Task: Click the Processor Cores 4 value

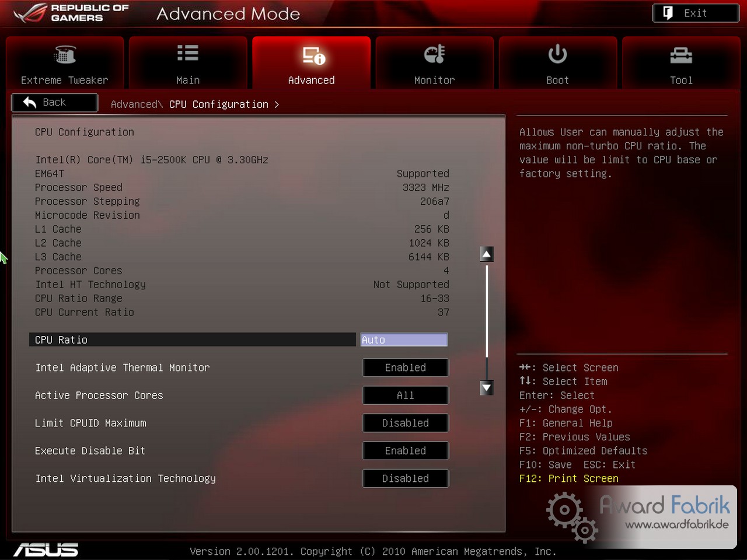Action: [x=446, y=270]
